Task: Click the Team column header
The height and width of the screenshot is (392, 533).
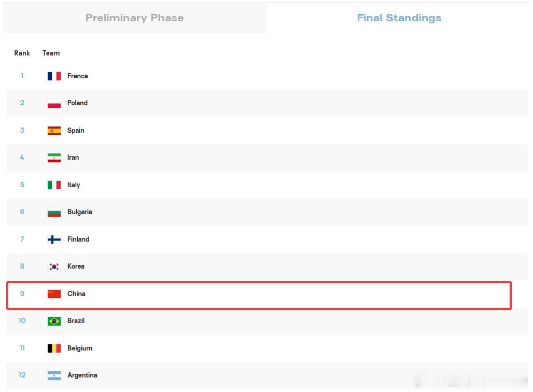Action: 51,53
